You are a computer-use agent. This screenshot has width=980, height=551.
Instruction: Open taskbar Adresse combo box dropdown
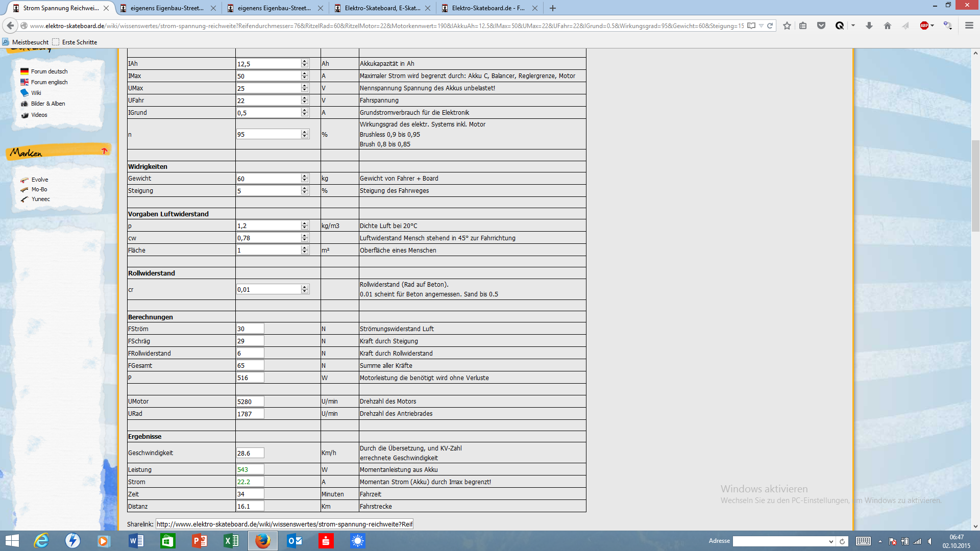(830, 541)
